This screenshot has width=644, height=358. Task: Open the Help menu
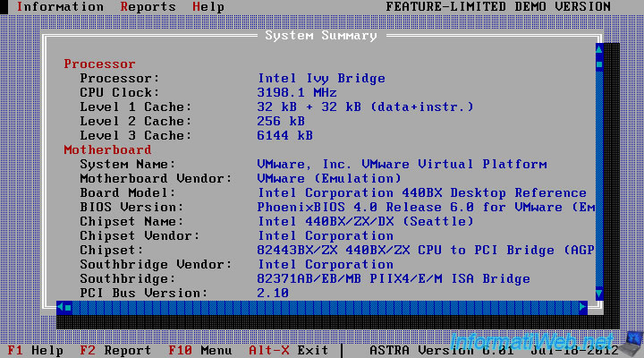pos(208,6)
